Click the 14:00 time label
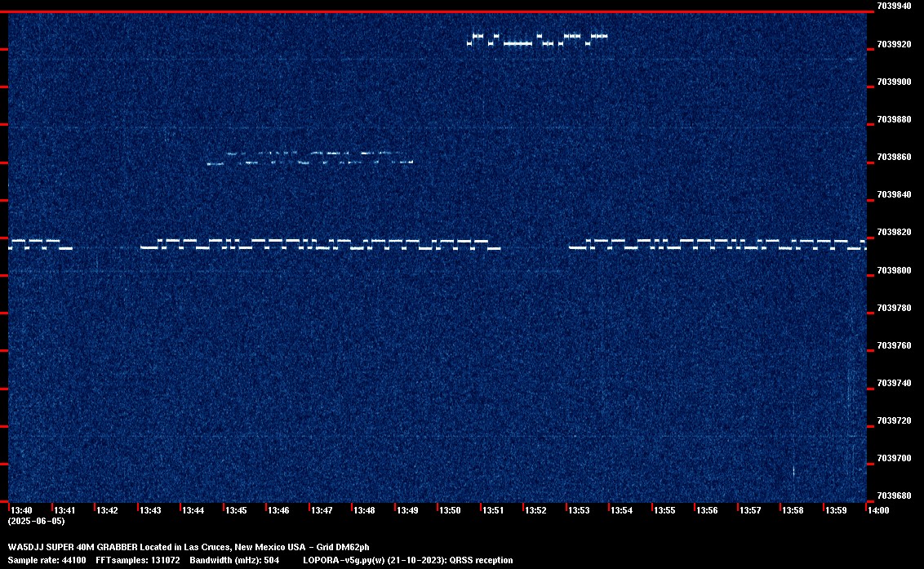The image size is (924, 569). pos(878,510)
